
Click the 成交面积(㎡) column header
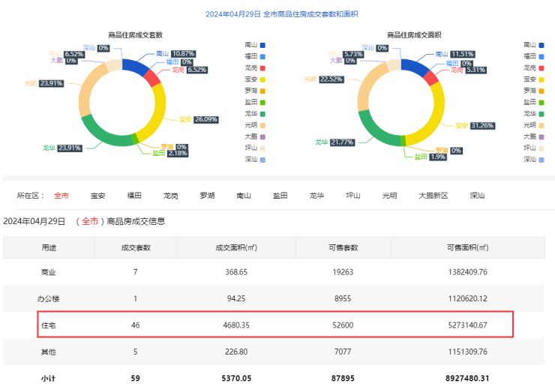tap(235, 247)
